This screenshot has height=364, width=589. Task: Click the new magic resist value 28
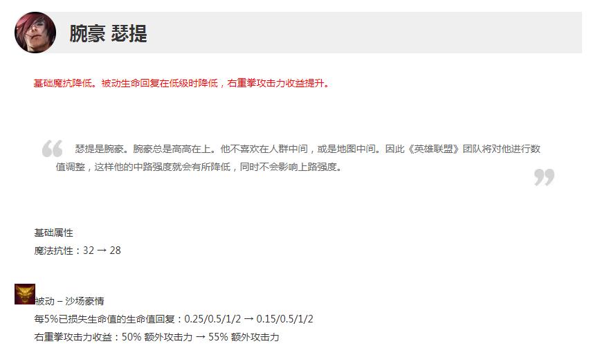(x=116, y=251)
